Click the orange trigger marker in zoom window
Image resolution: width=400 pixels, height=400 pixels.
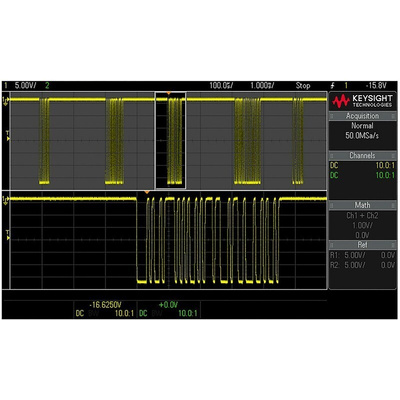(169, 94)
